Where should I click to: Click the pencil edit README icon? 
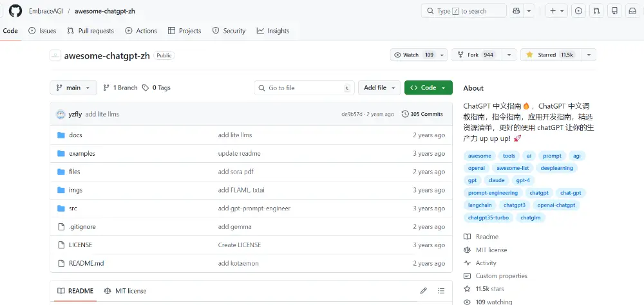(x=423, y=291)
